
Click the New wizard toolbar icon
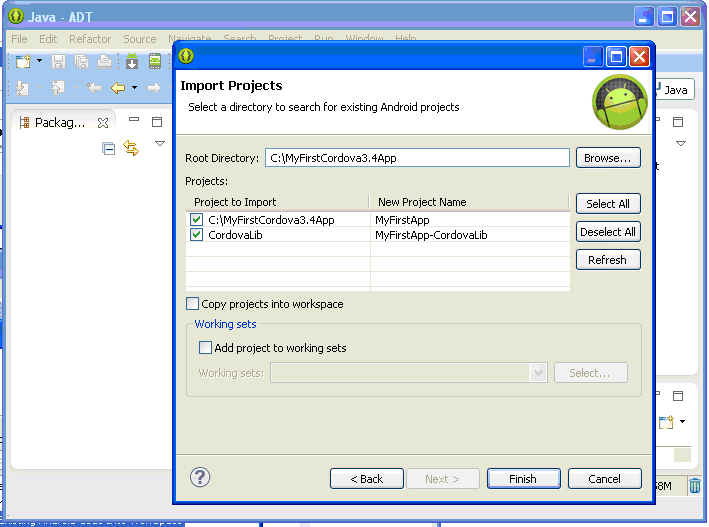click(x=23, y=61)
